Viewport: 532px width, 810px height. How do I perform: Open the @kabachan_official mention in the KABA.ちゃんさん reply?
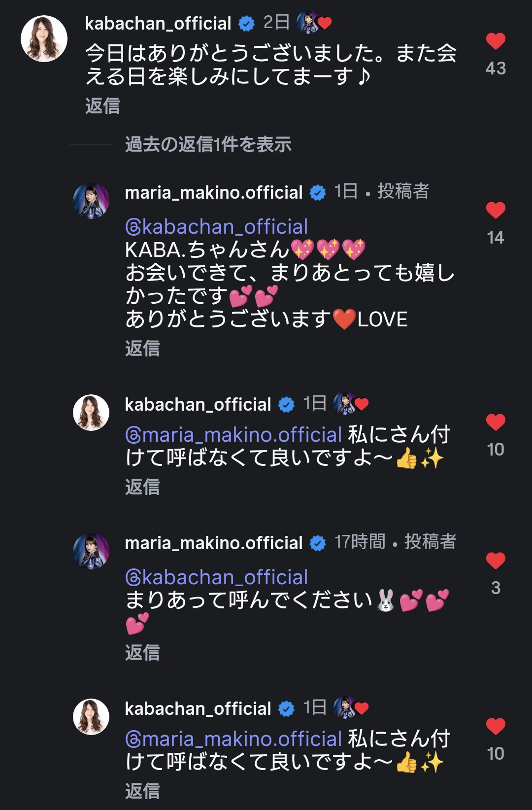pos(217,227)
